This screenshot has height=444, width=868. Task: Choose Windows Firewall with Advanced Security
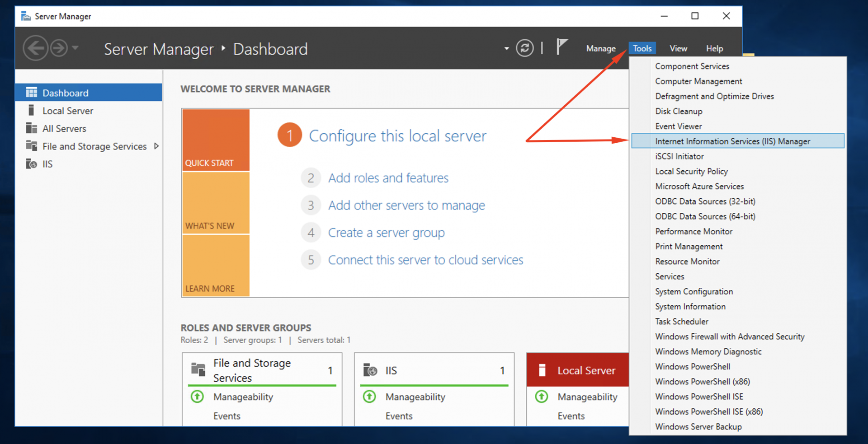[738, 337]
